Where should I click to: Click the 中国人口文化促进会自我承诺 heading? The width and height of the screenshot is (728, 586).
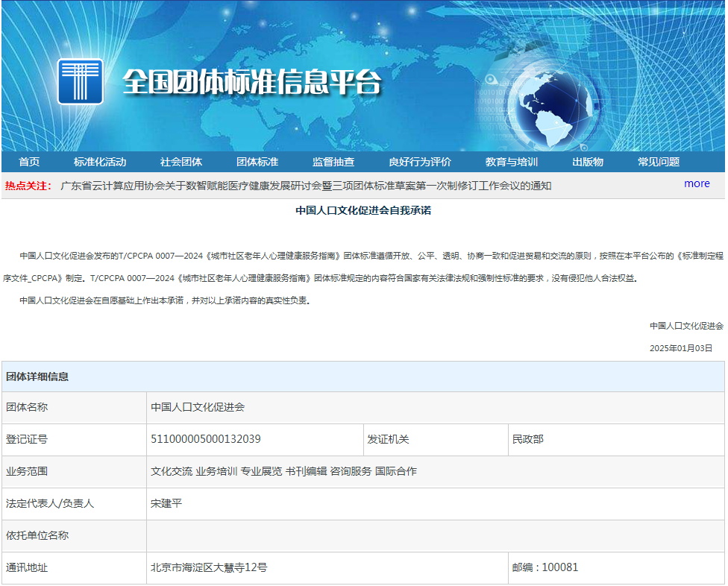[x=363, y=210]
